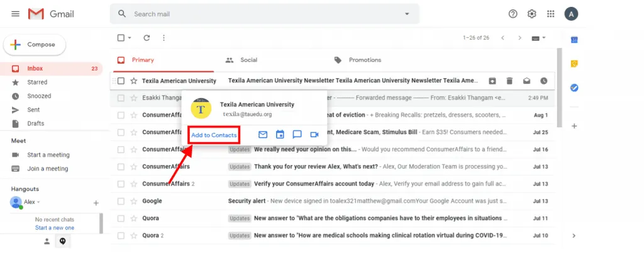Collapse the side panel chevron
644x272 pixels.
pyautogui.click(x=574, y=236)
